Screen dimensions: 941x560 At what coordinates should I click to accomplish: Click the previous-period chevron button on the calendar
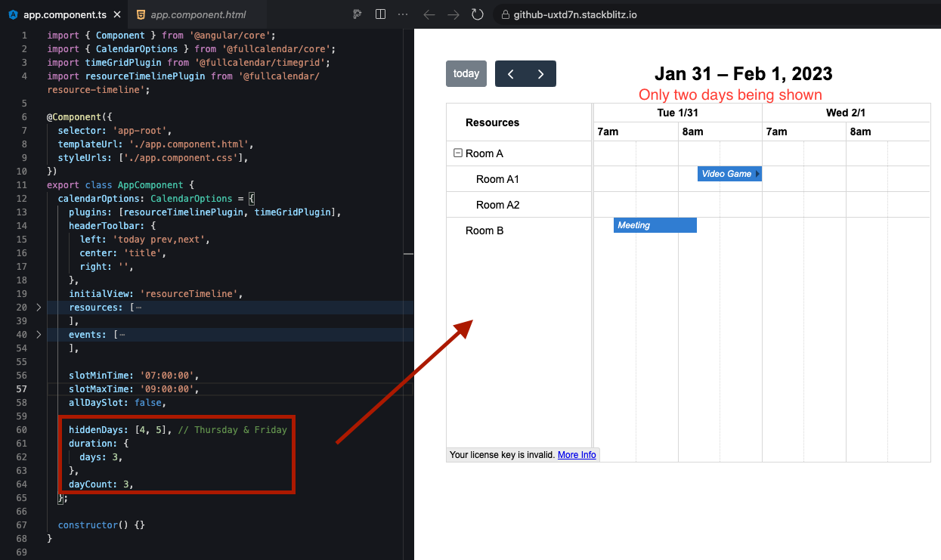[511, 73]
